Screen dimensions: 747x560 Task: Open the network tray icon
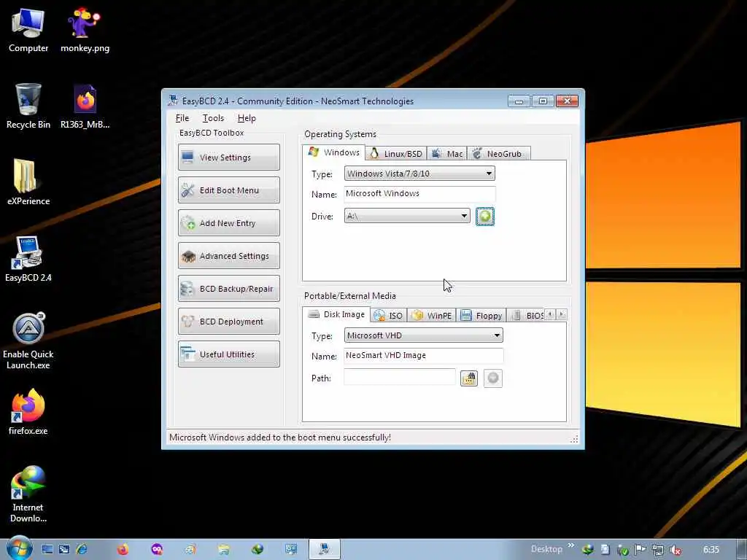[658, 550]
